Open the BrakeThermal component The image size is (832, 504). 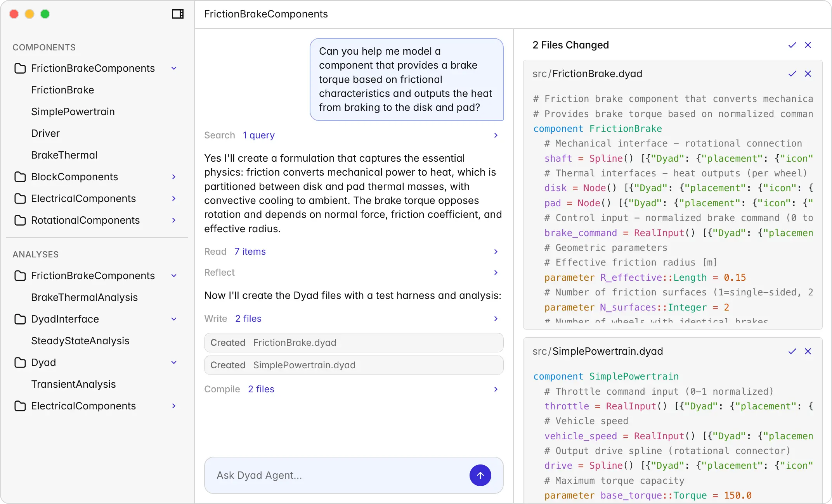click(x=64, y=155)
